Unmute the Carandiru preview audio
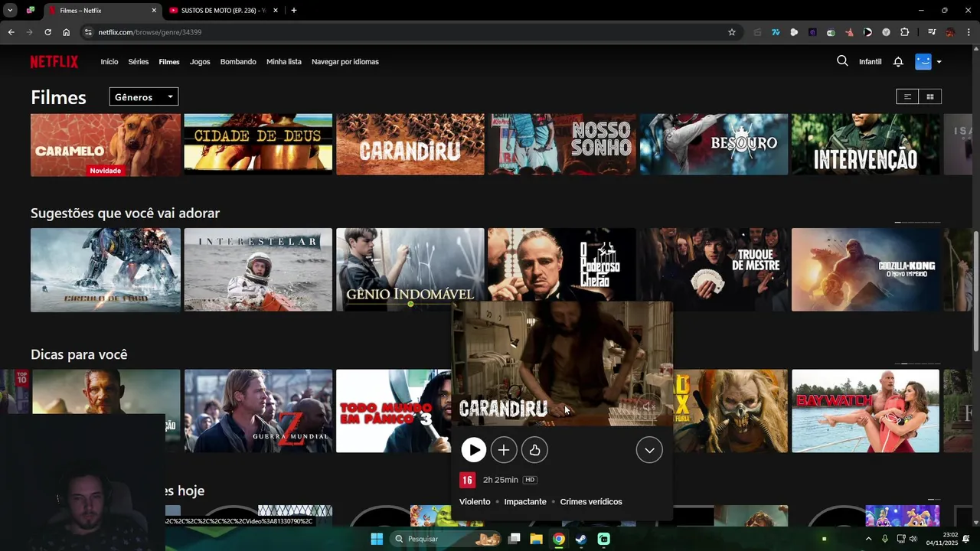The image size is (980, 551). (648, 407)
